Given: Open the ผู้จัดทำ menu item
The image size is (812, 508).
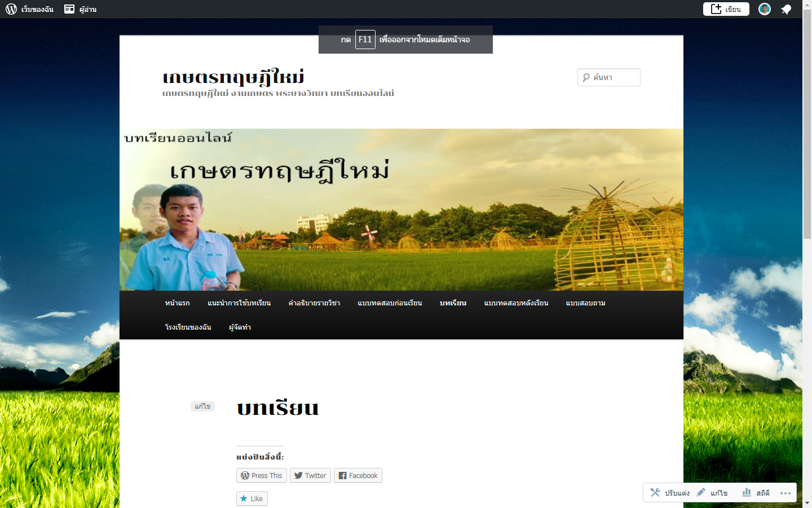Looking at the screenshot, I should click(x=240, y=327).
